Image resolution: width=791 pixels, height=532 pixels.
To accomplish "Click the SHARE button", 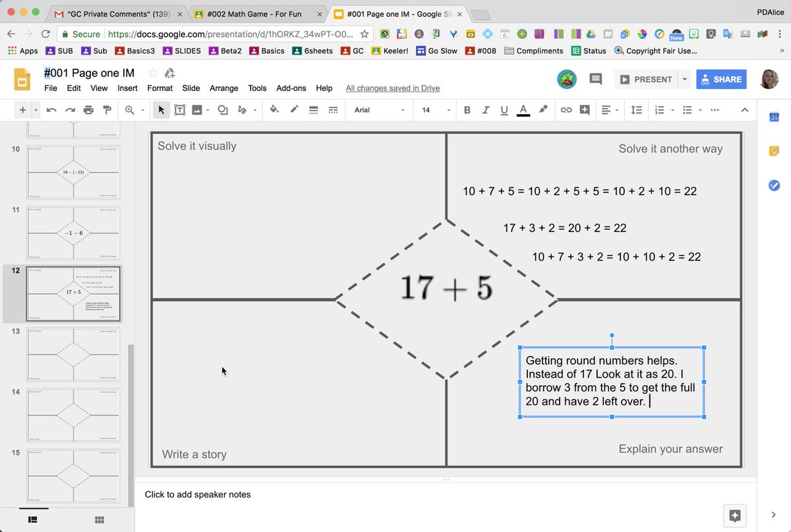I will (x=721, y=78).
